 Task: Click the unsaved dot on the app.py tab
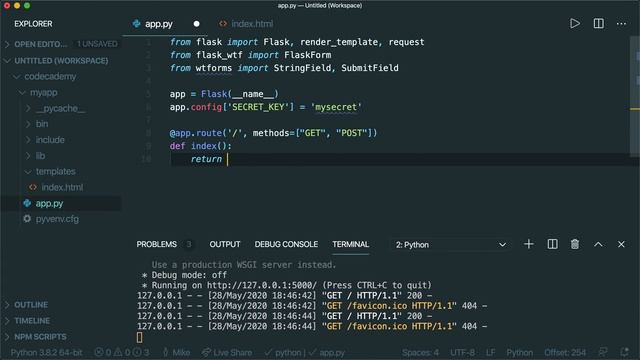pyautogui.click(x=196, y=24)
